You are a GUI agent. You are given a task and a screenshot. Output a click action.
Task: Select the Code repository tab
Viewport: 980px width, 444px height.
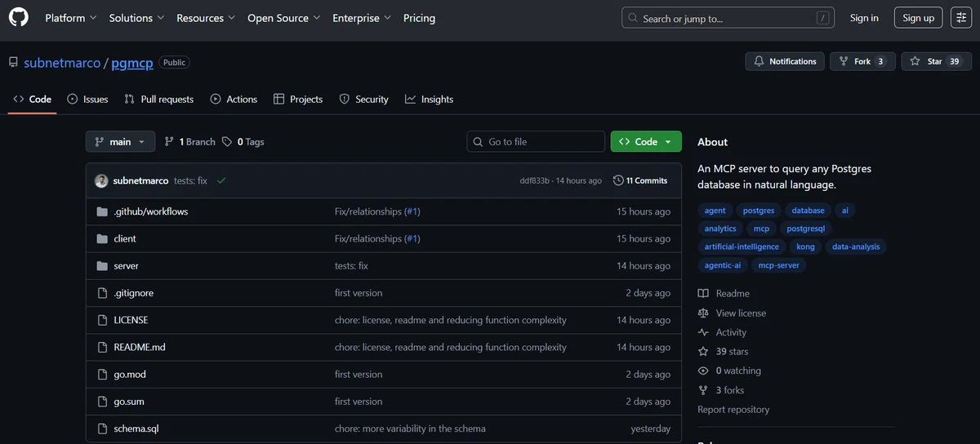tap(33, 99)
